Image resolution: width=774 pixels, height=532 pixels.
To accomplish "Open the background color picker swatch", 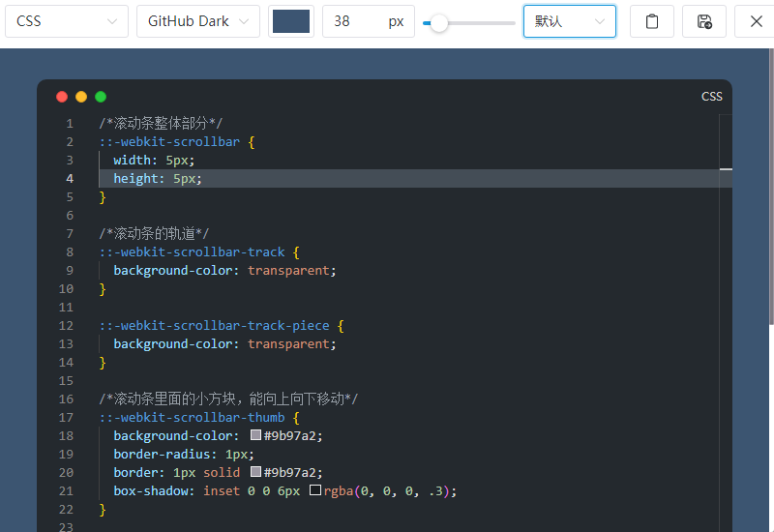I will click(x=291, y=21).
